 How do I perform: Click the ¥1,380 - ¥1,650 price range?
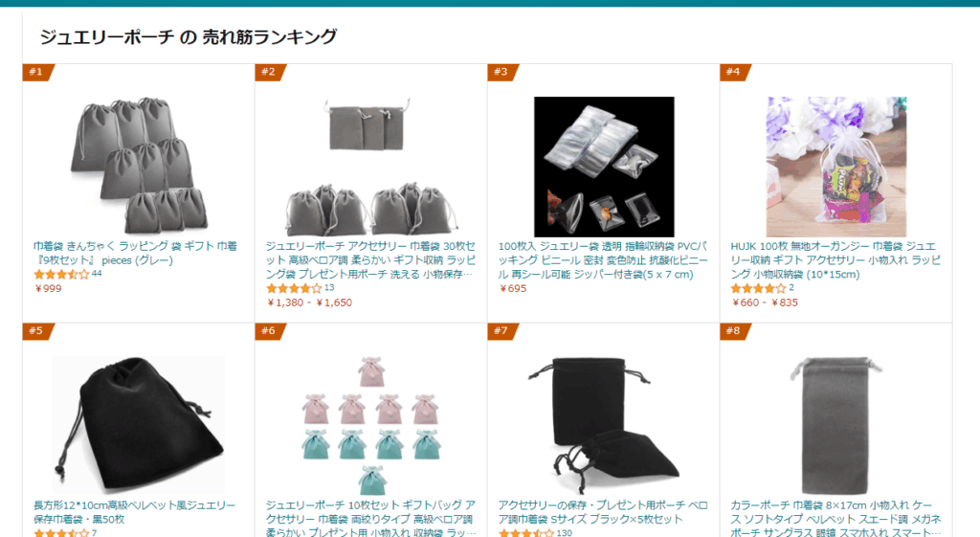point(309,302)
